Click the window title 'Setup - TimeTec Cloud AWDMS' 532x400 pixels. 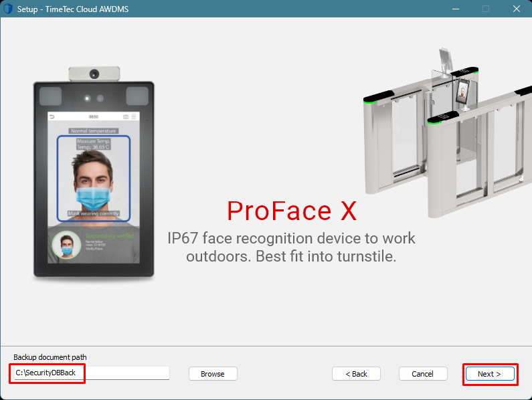coord(73,9)
